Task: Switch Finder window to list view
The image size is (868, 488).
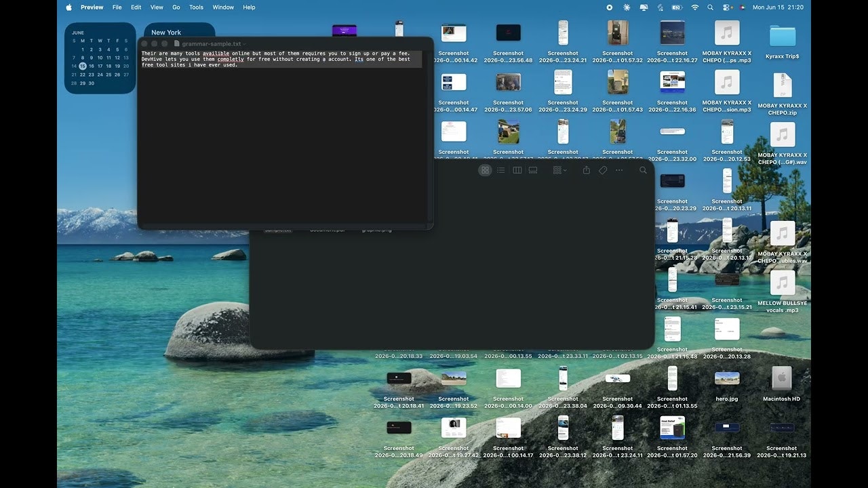Action: 501,170
